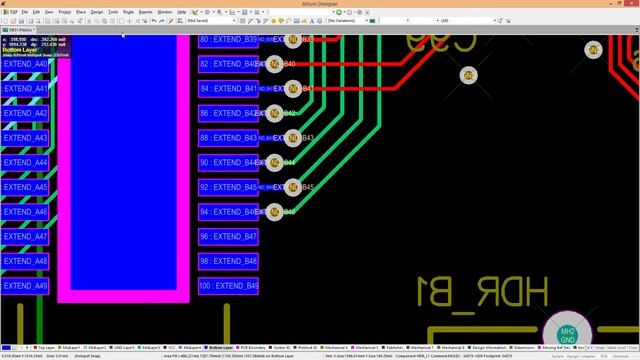640x360 pixels.
Task: Click the green navigate back icon
Action: coord(339,12)
